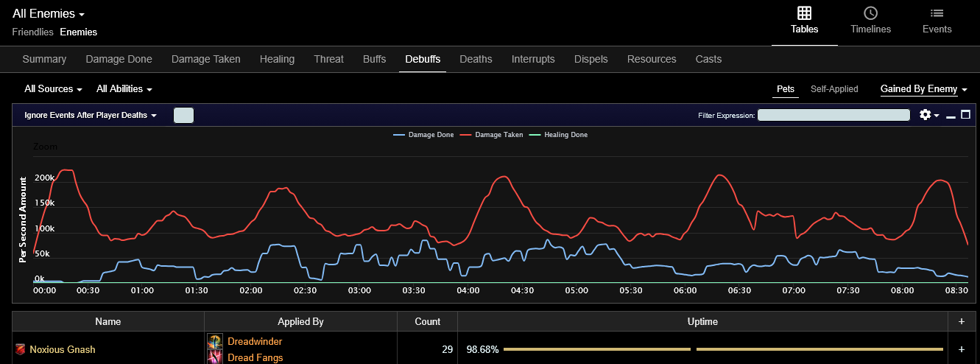Viewport: 980px width, 364px height.
Task: Go to the Buffs tab
Action: click(374, 59)
